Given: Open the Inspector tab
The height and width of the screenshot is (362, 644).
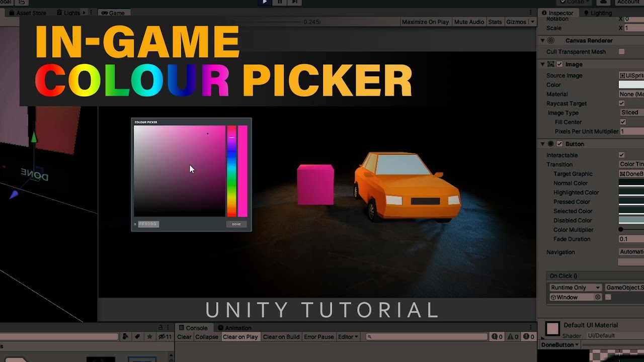Looking at the screenshot, I should pos(557,13).
